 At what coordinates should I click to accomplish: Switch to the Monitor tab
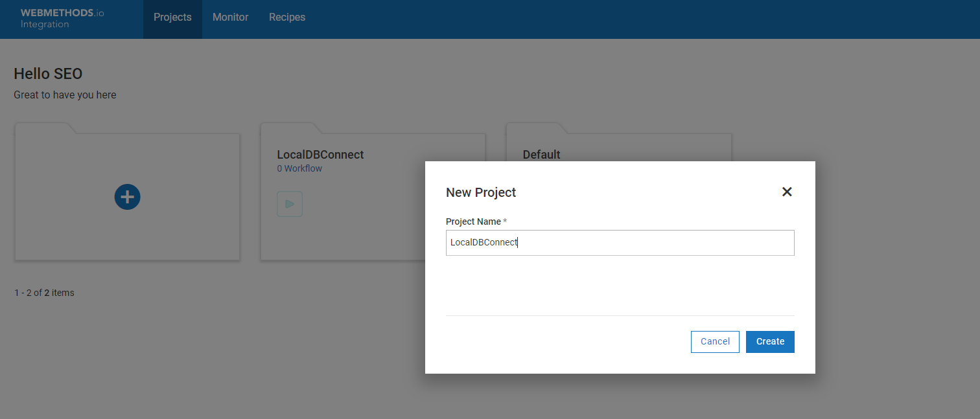click(230, 17)
